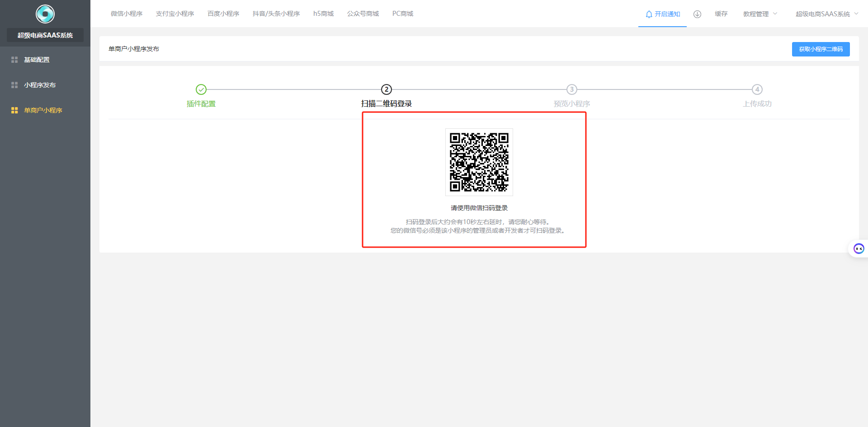Click the WeChat login QR code image

tap(479, 162)
